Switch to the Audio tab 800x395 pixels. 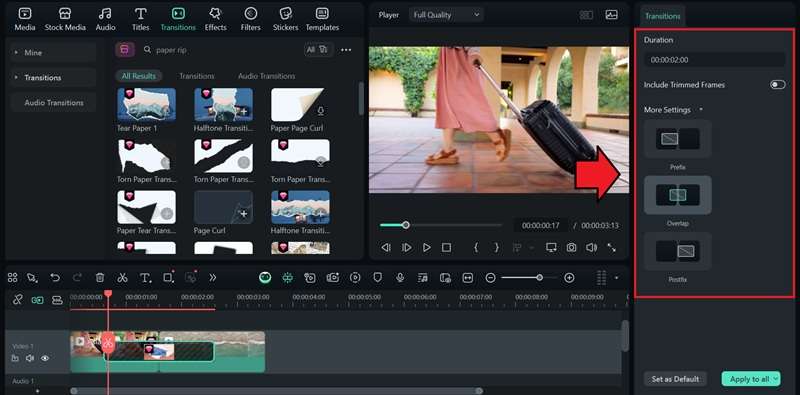pos(106,19)
